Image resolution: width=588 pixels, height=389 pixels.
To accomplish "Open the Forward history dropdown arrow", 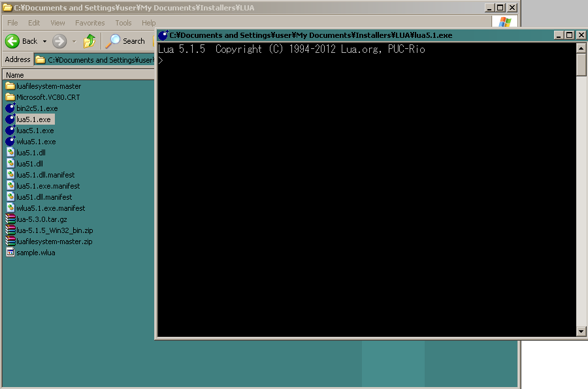I will (74, 41).
